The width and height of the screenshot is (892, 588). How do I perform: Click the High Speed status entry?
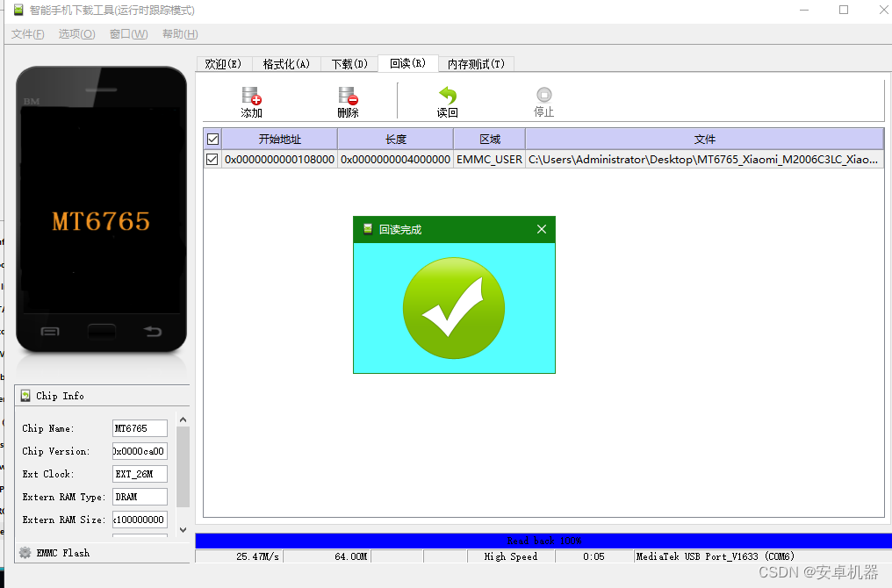[x=510, y=556]
